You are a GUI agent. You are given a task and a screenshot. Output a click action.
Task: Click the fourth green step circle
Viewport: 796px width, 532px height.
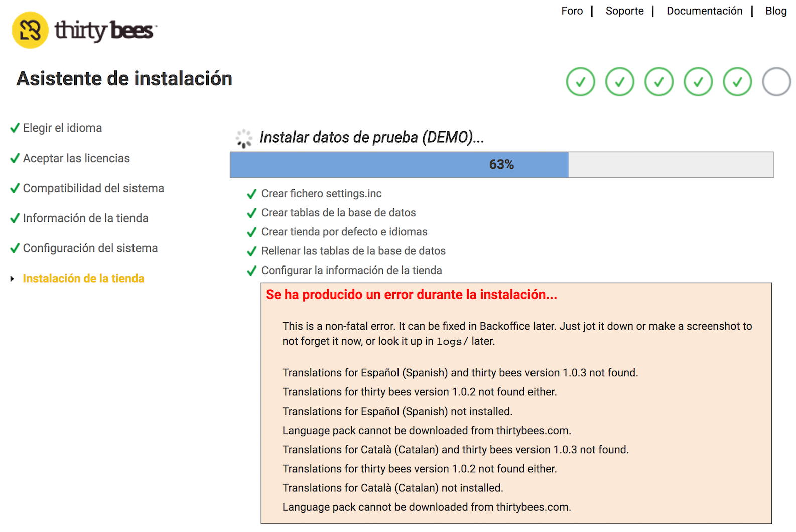(x=698, y=82)
